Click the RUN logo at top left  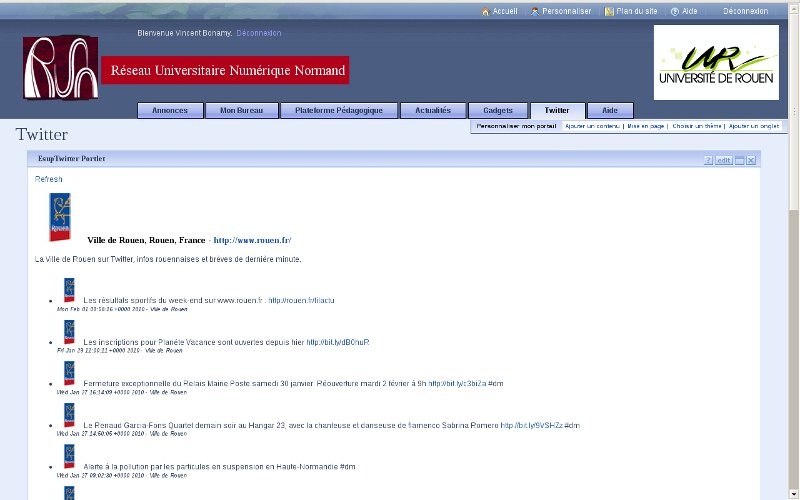61,67
